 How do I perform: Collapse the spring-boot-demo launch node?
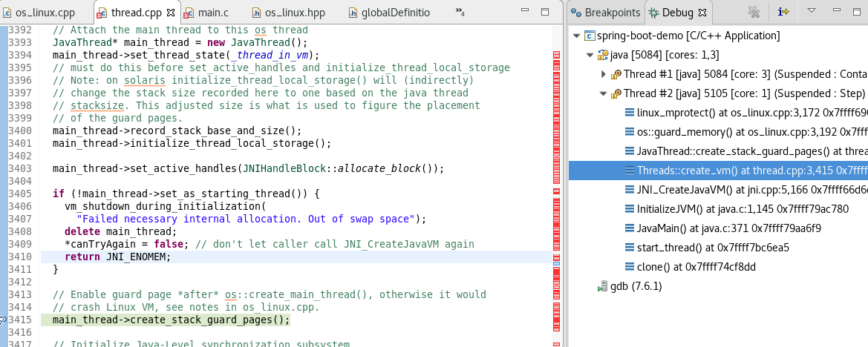pos(577,36)
